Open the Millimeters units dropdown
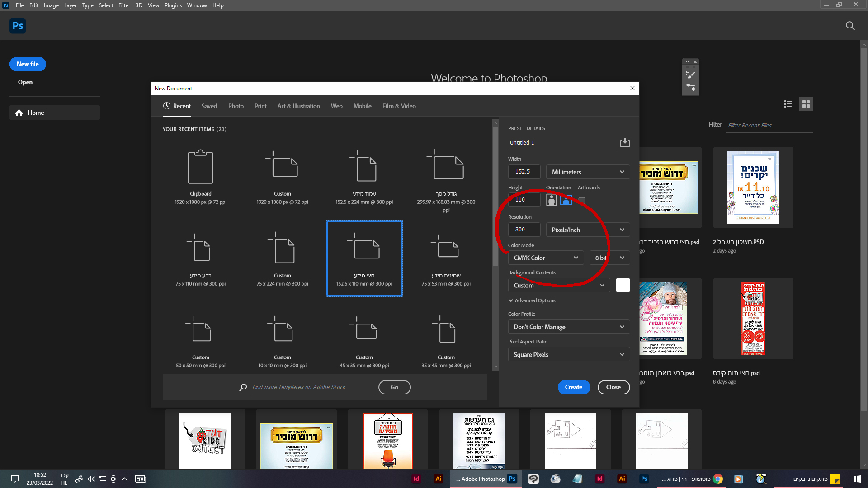Screen dimensions: 868x488 (587, 172)
